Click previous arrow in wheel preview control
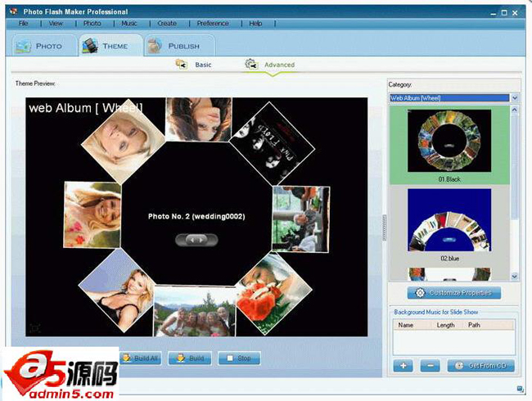Image resolution: width=532 pixels, height=401 pixels. coord(192,240)
